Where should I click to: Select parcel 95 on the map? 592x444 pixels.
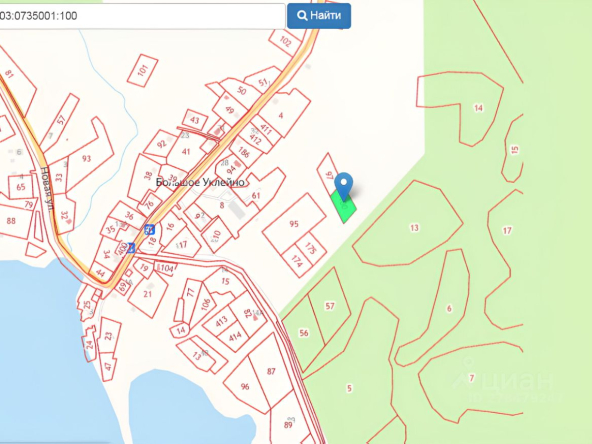[294, 224]
